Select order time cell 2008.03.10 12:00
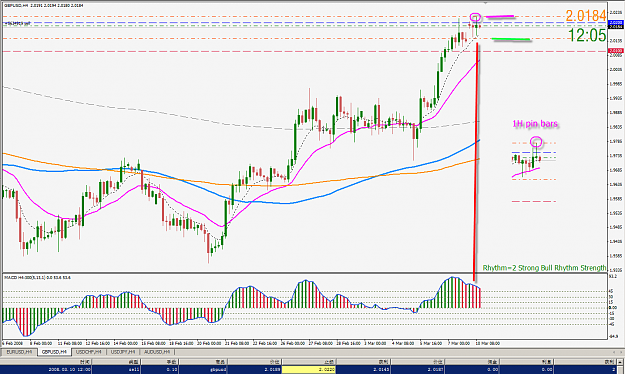Screen dimensions: 625x374 click(45, 370)
